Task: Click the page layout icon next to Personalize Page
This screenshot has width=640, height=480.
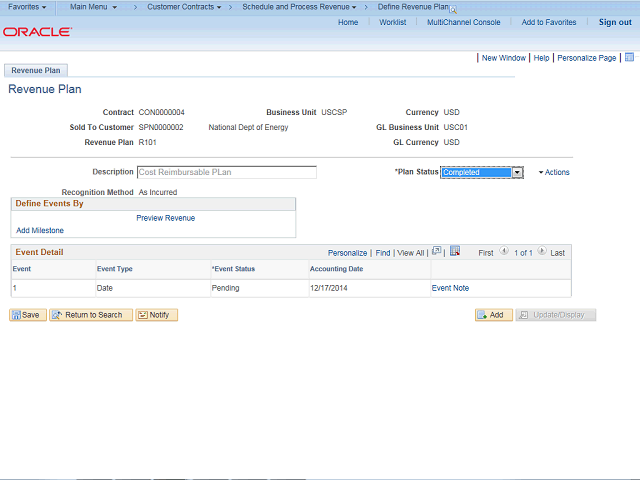Action: pos(629,58)
